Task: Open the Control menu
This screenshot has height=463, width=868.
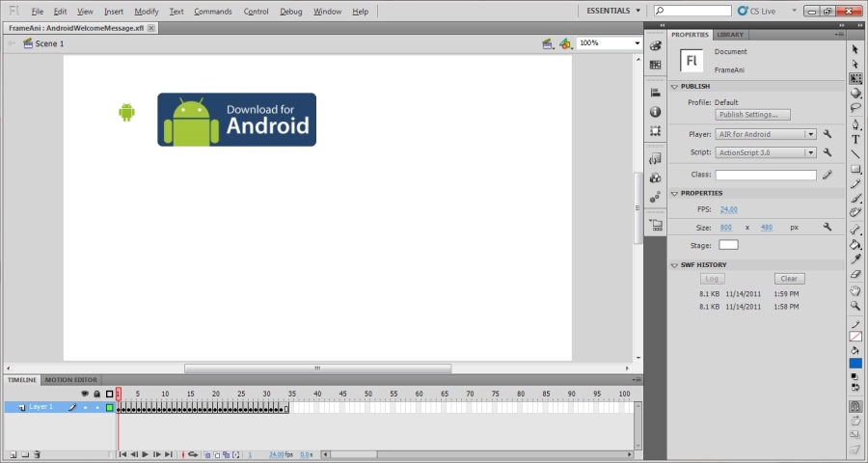Action: point(256,12)
